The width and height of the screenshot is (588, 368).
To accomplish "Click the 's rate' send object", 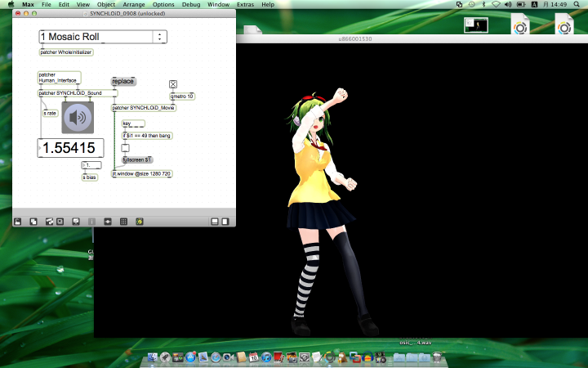I will [x=51, y=113].
